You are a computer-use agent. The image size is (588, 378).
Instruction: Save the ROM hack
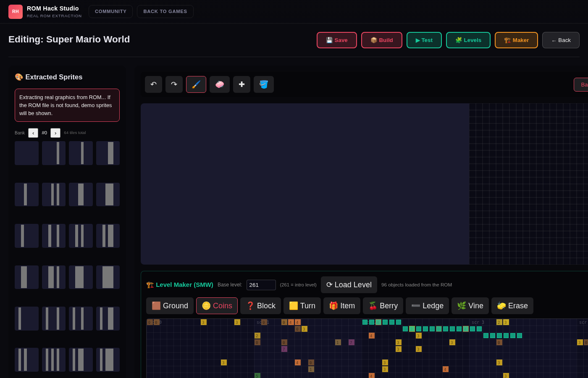337,40
